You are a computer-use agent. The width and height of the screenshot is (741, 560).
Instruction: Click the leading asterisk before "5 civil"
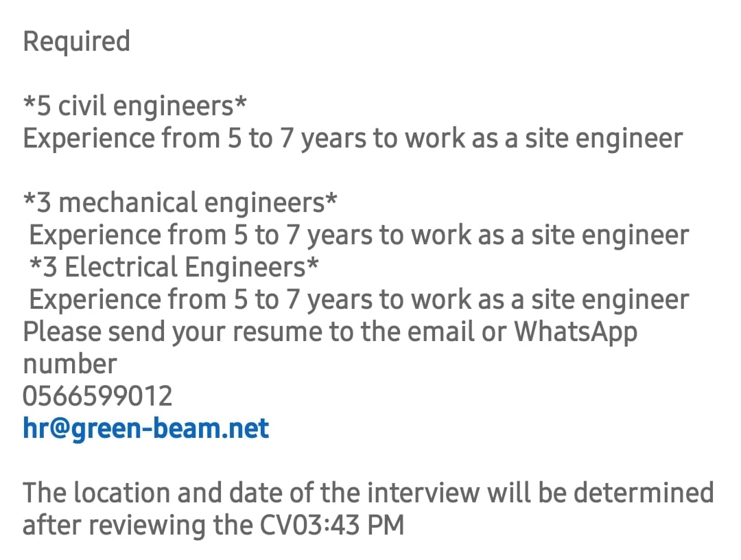(x=30, y=102)
